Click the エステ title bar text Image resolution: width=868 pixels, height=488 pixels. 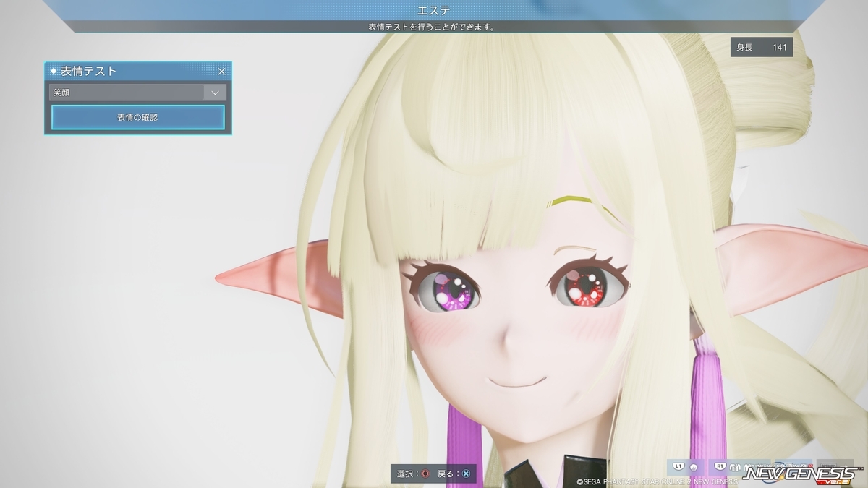click(x=434, y=9)
